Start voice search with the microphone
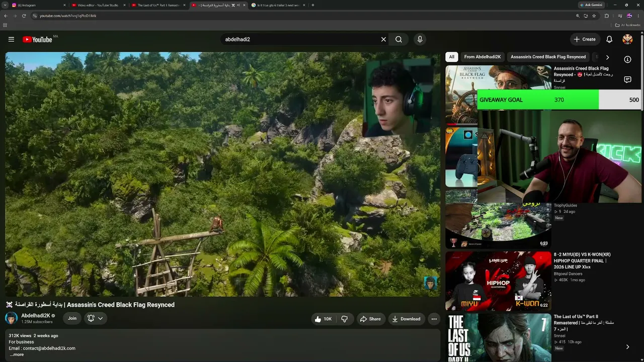This screenshot has width=644, height=362. (420, 39)
